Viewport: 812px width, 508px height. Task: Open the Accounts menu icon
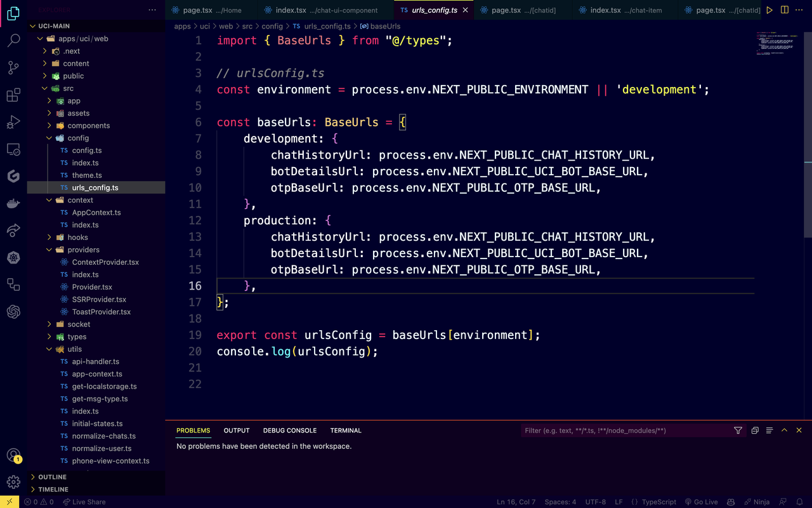(x=13, y=455)
